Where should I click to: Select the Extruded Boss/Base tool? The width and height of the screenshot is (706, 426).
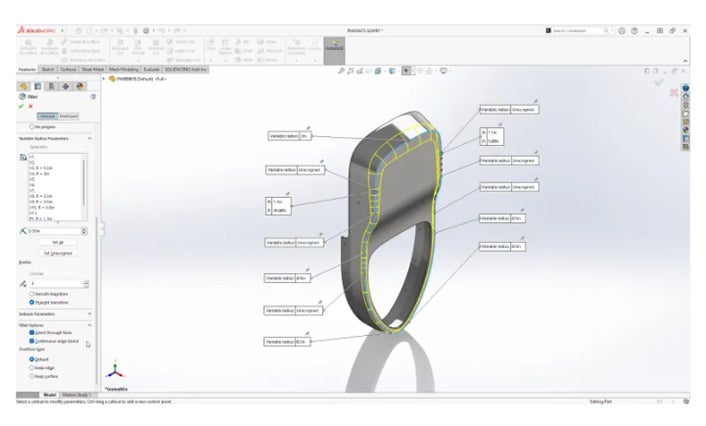point(28,47)
